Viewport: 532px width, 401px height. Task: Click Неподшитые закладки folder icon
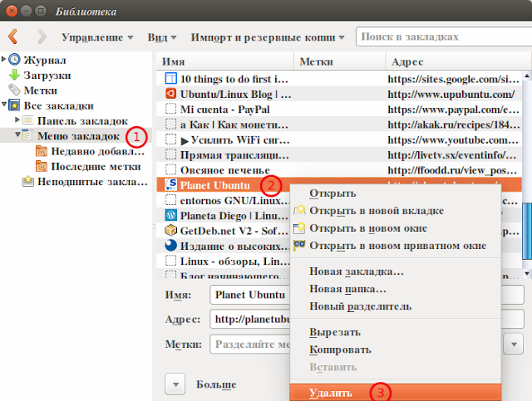(27, 181)
